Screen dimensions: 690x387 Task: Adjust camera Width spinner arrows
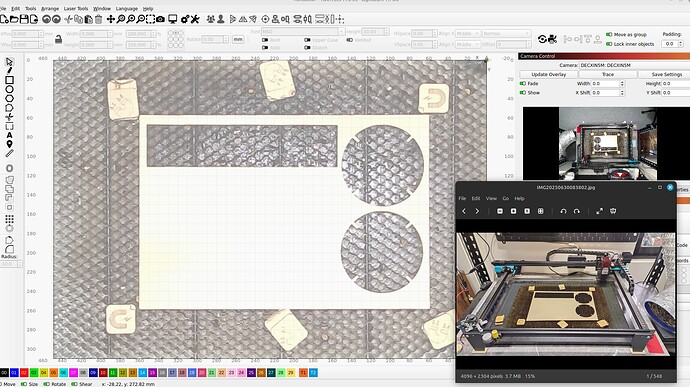tap(622, 83)
